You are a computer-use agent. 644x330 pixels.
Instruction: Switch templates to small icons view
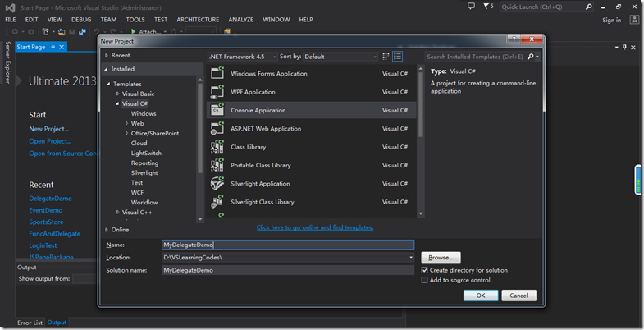(386, 57)
